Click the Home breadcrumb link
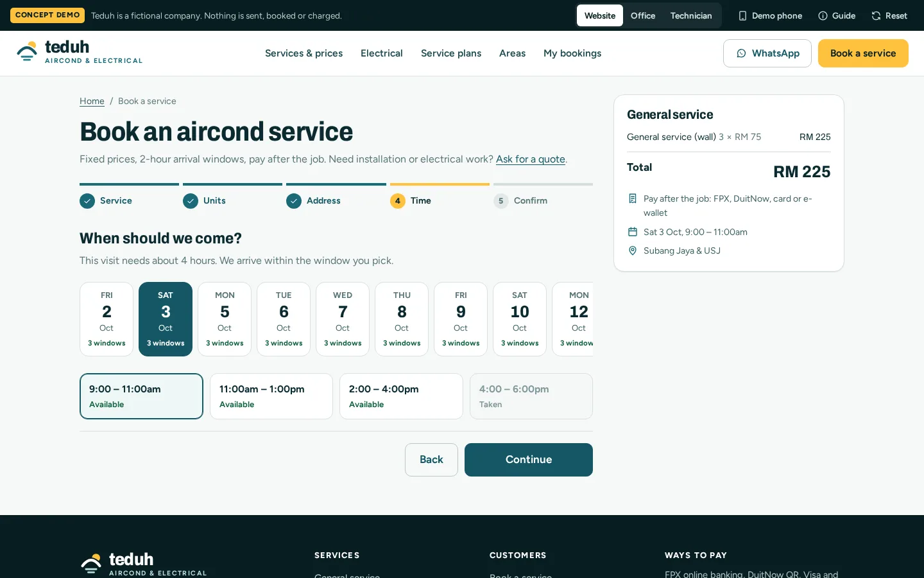Viewport: 924px width, 578px height. pyautogui.click(x=92, y=101)
